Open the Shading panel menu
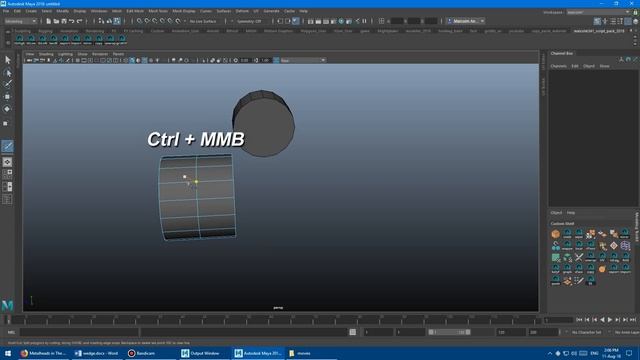640x360 pixels. tap(46, 54)
